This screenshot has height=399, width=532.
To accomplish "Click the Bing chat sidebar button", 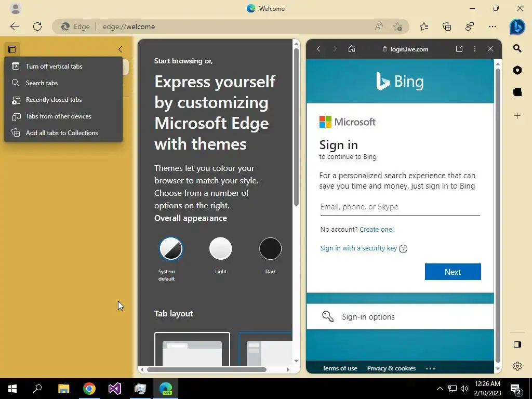I will pyautogui.click(x=517, y=26).
